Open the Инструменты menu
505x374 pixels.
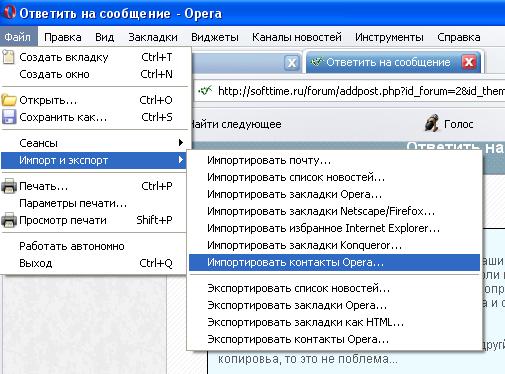coord(389,37)
